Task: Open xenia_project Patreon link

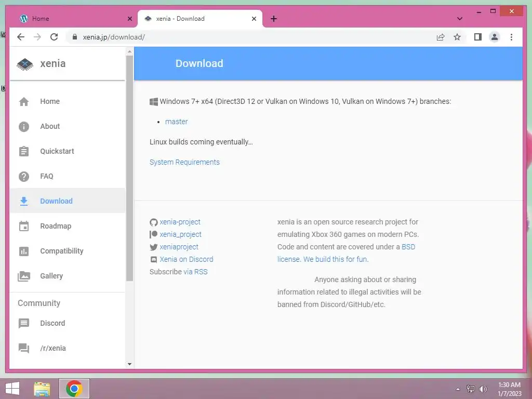Action: [x=180, y=234]
